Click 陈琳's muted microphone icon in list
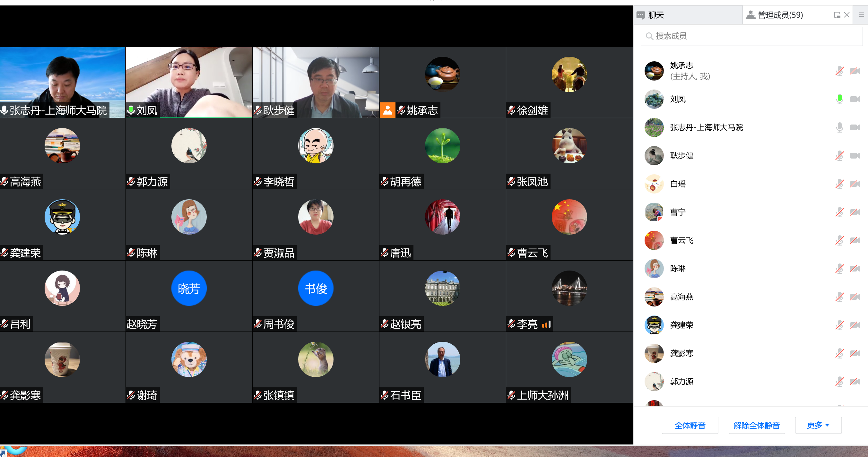Viewport: 868px width, 457px height. tap(839, 269)
